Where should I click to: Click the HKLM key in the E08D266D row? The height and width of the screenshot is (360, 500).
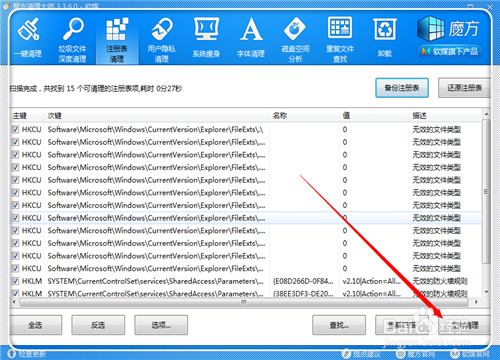click(32, 281)
